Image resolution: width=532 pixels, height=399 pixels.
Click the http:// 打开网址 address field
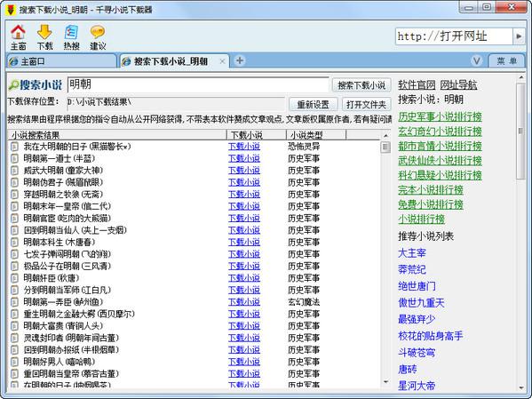coord(454,36)
